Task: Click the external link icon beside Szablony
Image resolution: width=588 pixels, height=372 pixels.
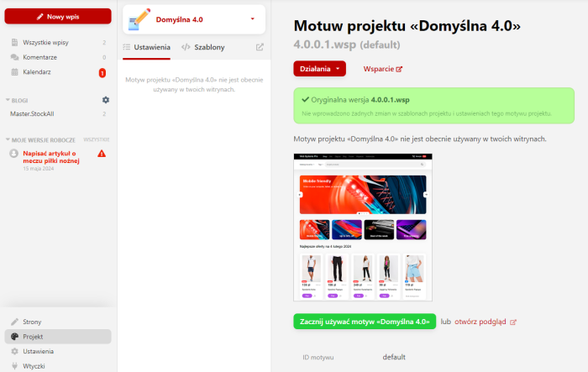Action: pos(260,47)
